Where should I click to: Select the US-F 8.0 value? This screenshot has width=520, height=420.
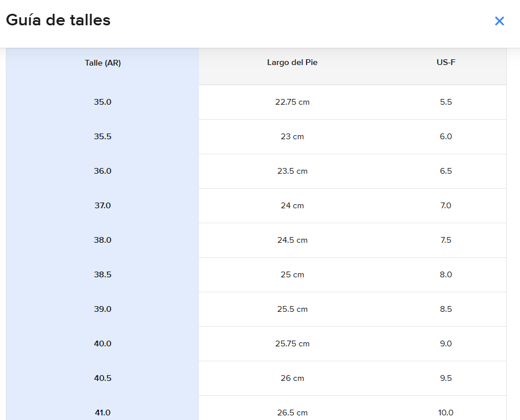tap(446, 274)
